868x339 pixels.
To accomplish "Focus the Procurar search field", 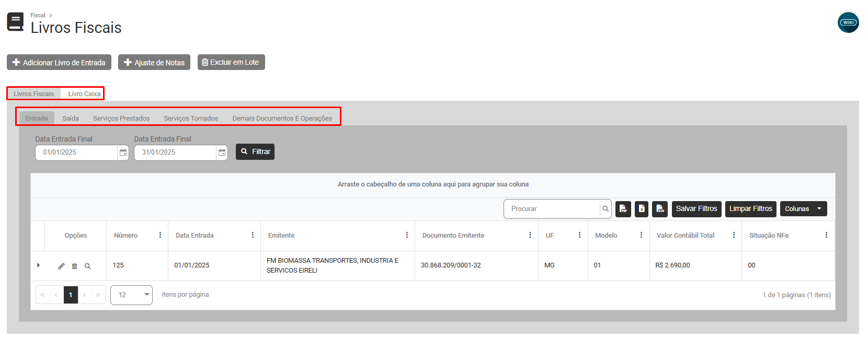I will [x=552, y=209].
